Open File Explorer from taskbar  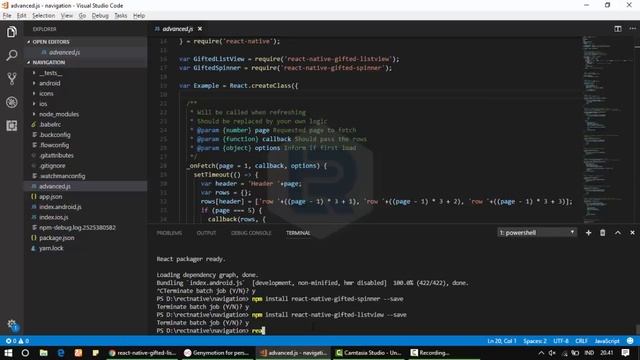(43, 353)
